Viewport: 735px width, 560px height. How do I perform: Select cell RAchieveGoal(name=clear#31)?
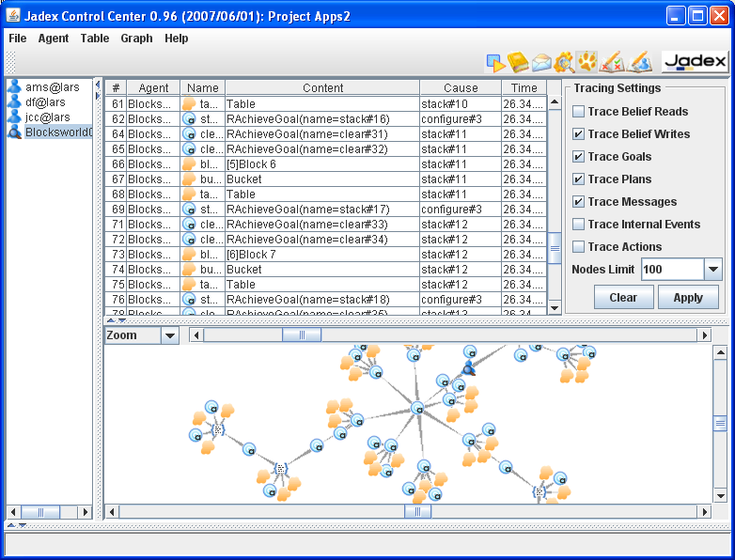click(322, 134)
